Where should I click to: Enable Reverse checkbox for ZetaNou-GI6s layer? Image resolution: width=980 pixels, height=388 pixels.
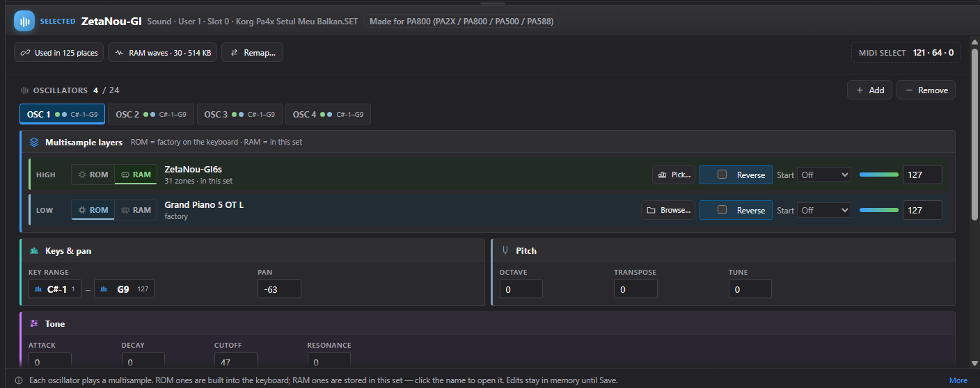722,175
